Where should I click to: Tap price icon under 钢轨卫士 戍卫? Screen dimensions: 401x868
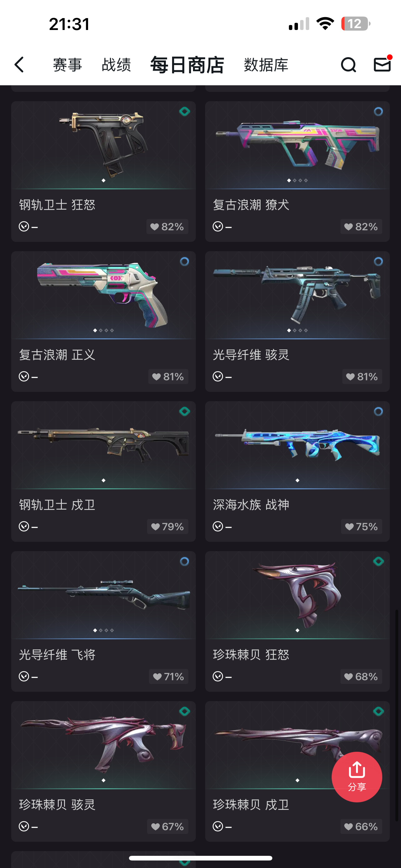coord(24,526)
